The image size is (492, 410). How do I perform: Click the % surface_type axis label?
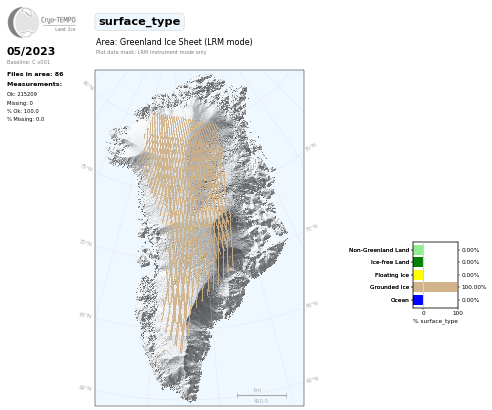[x=435, y=321]
